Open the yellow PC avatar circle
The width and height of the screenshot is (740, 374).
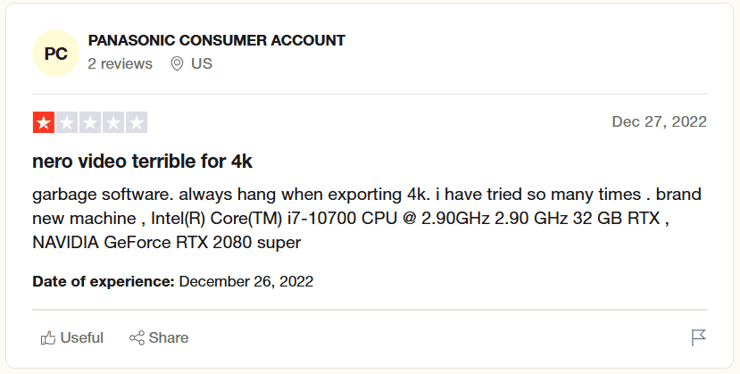click(56, 53)
